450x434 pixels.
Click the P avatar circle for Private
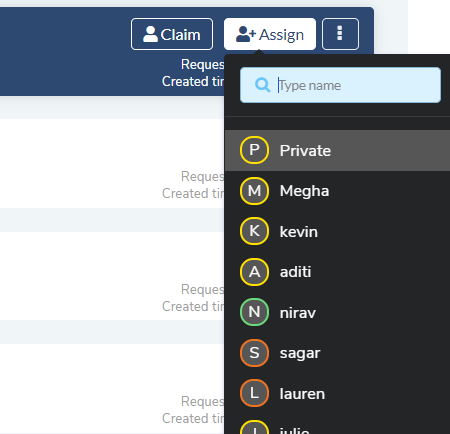254,150
